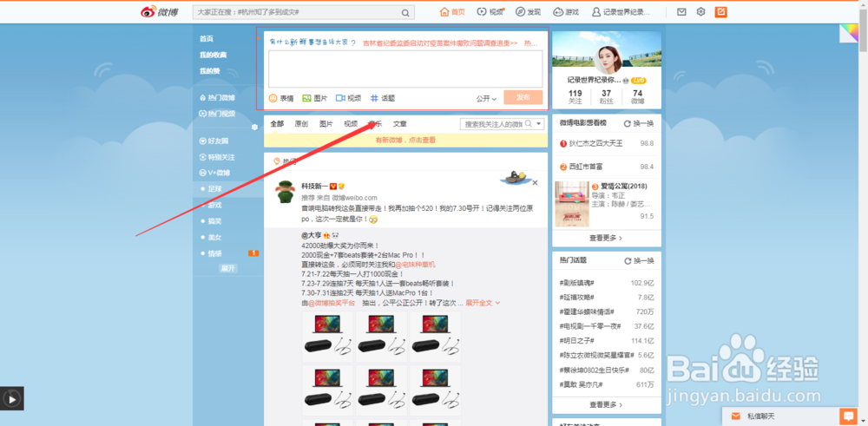Expand the group list with 展开

pos(228,268)
